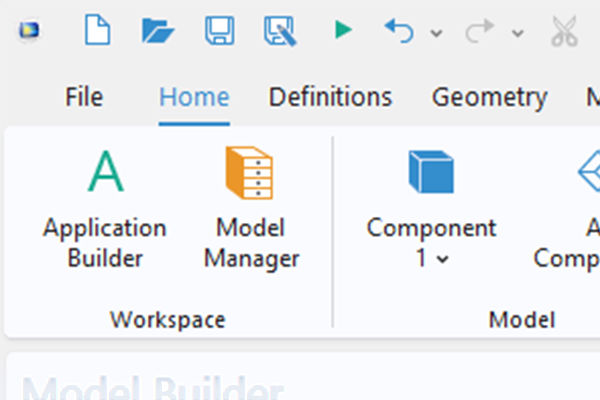Click the Model Builder panel title
The image size is (600, 400).
(x=150, y=388)
